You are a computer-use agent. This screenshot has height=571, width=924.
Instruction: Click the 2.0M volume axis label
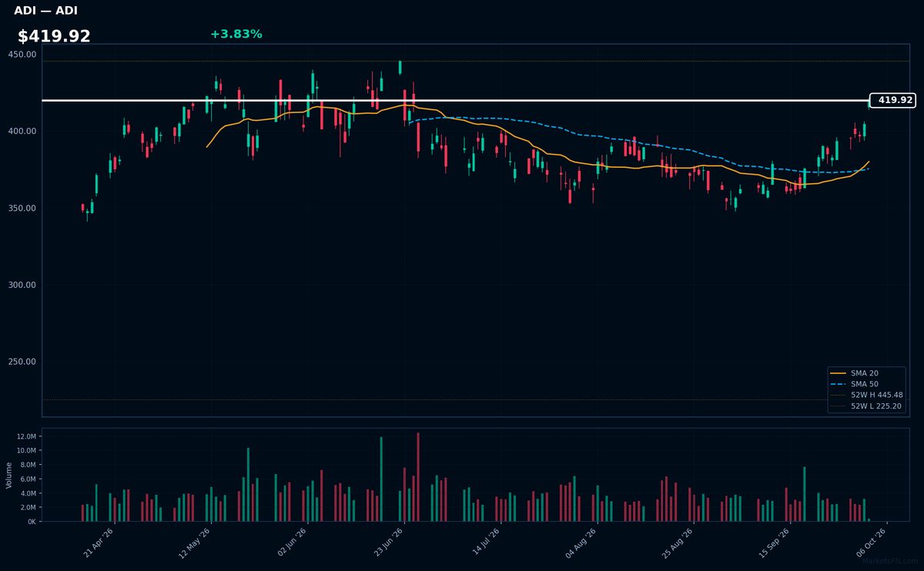[x=28, y=508]
